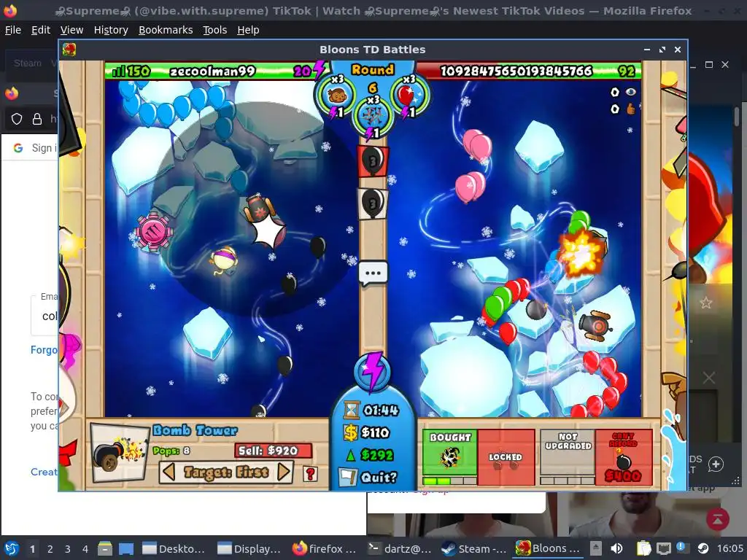The width and height of the screenshot is (747, 560).
Task: Click the tack storm power icon
Action: (373, 114)
